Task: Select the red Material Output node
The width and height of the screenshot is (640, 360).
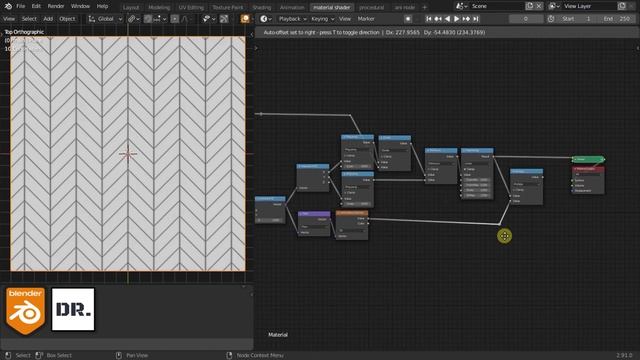Action: point(588,180)
